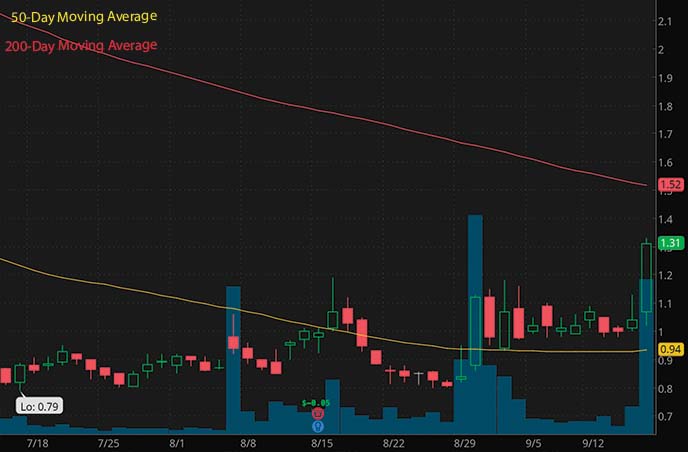Select the green 1.31 last price tag

671,243
